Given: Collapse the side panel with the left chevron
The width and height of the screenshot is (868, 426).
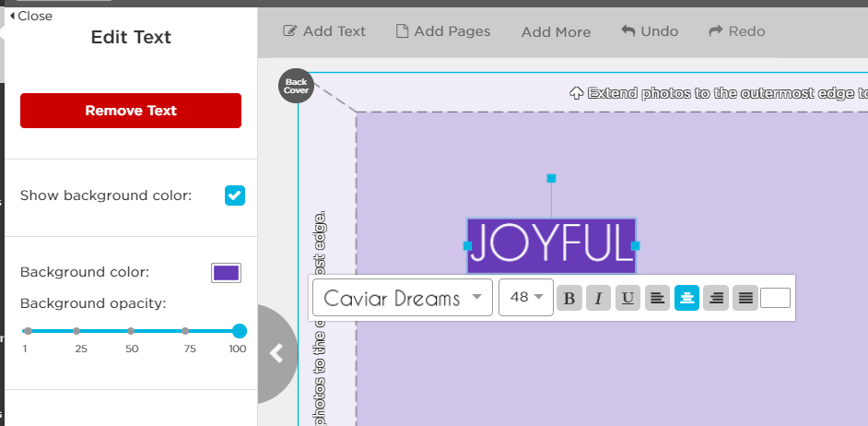Looking at the screenshot, I should (x=276, y=353).
